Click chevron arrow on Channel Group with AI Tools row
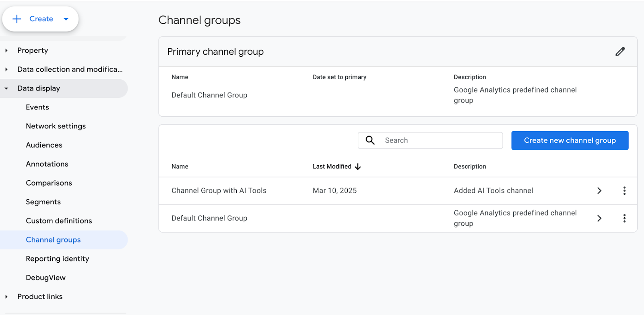 coord(599,191)
